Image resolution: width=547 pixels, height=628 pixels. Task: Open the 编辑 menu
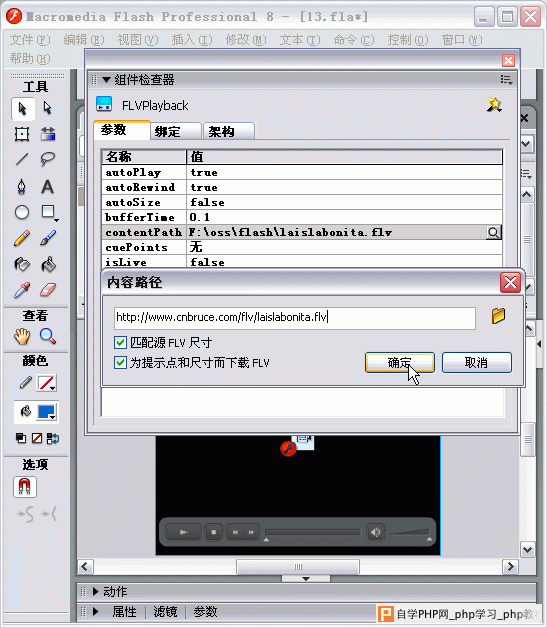84,40
